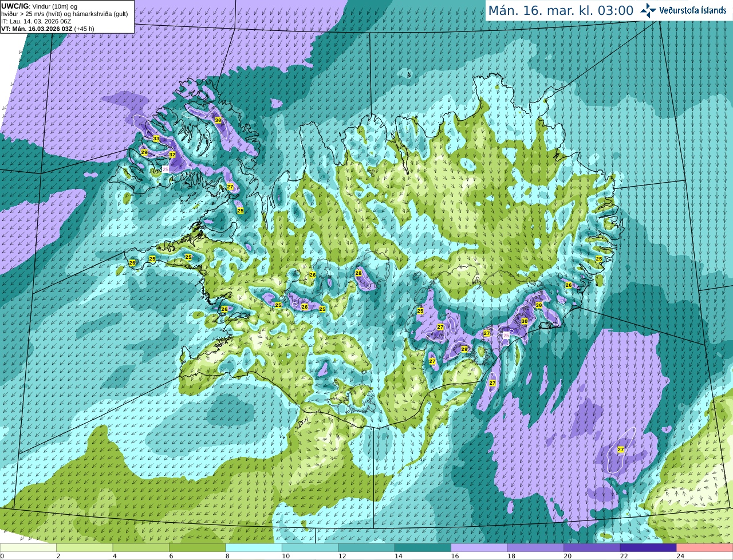Pick the 4–6 m/s green legend swatch
This screenshot has width=733, height=560.
(x=141, y=548)
